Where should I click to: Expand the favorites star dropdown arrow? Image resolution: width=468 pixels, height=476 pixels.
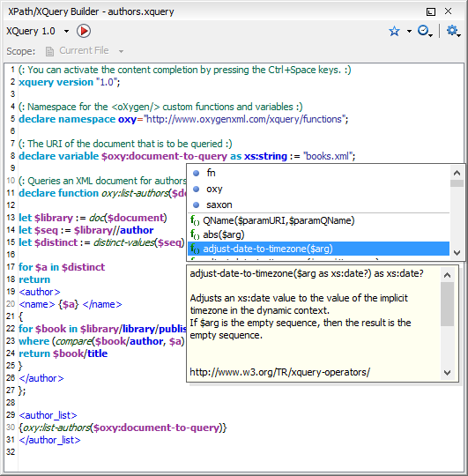[x=409, y=31]
